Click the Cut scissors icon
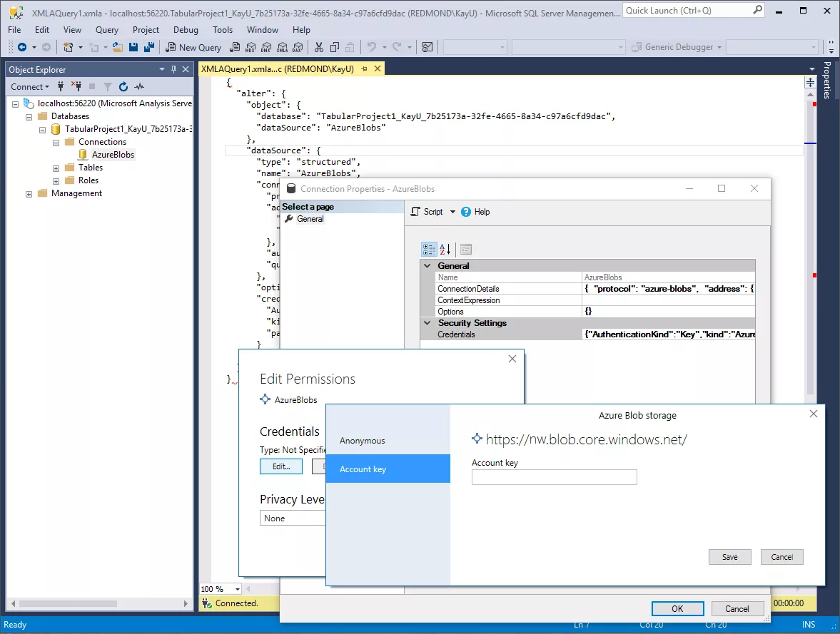 coord(319,47)
